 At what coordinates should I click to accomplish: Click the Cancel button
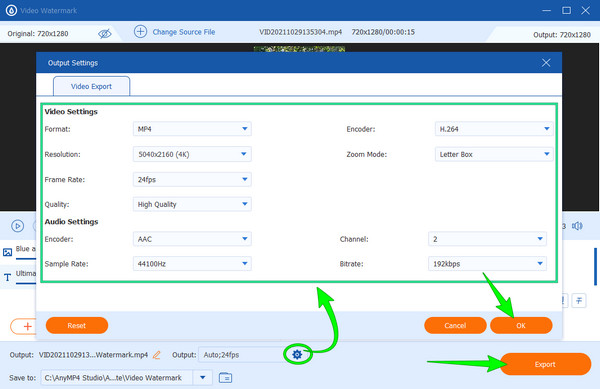point(455,326)
